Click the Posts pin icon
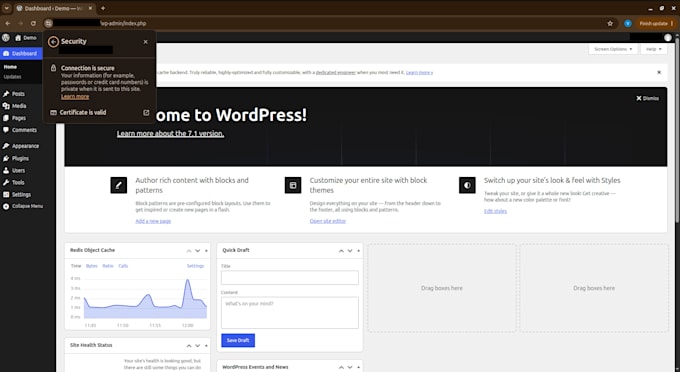Image resolution: width=680 pixels, height=372 pixels. tap(6, 94)
